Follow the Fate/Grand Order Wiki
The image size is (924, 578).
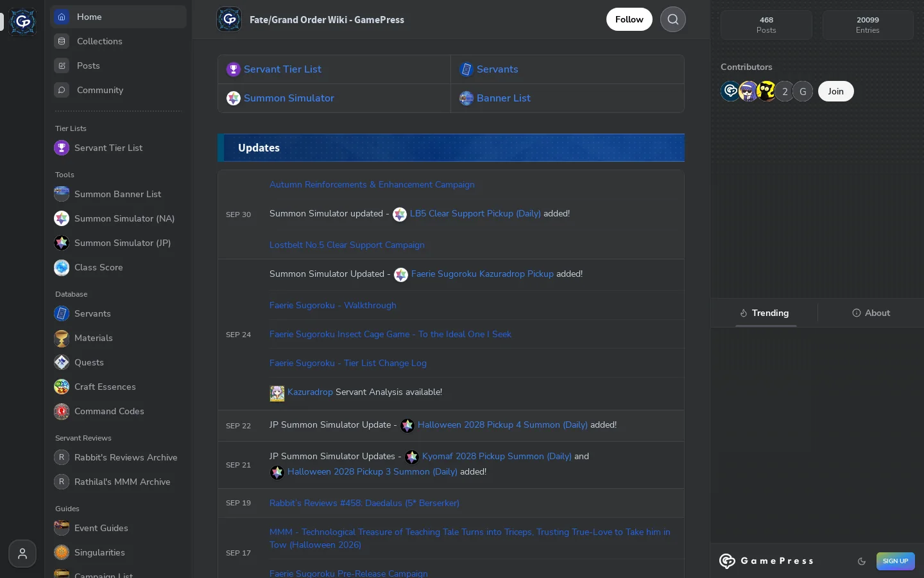point(629,19)
